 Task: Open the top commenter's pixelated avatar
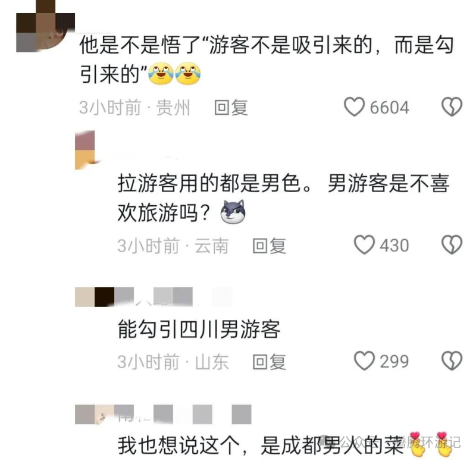(46, 26)
